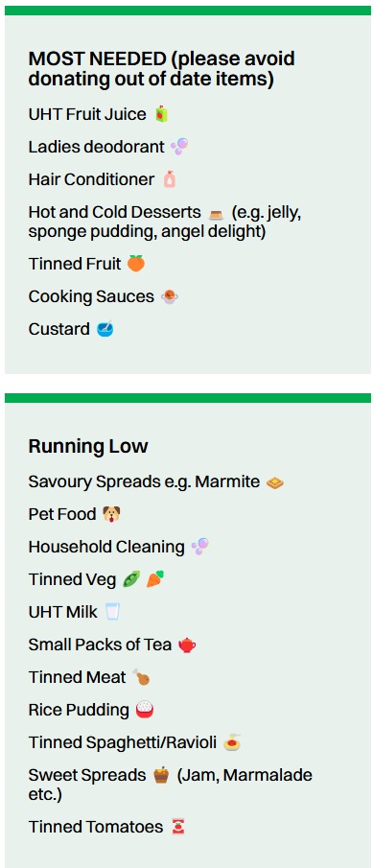Click the juice box emoji beside UHT Fruit Juice
This screenshot has height=868, width=373.
pyautogui.click(x=161, y=114)
